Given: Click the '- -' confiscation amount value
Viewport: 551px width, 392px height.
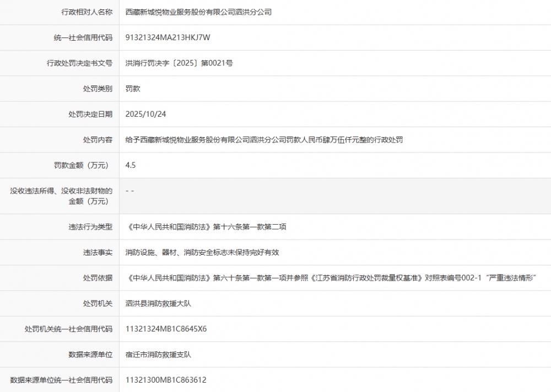Looking at the screenshot, I should (x=130, y=191).
